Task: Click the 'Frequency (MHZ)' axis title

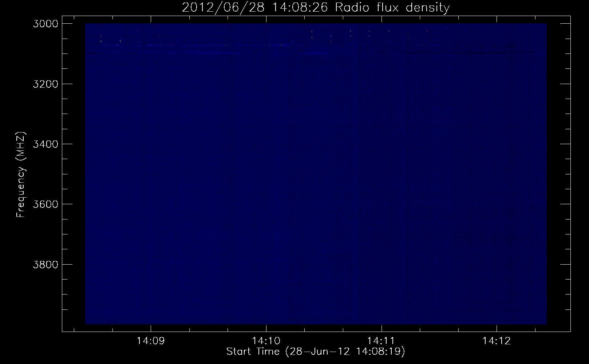Action: [x=21, y=175]
